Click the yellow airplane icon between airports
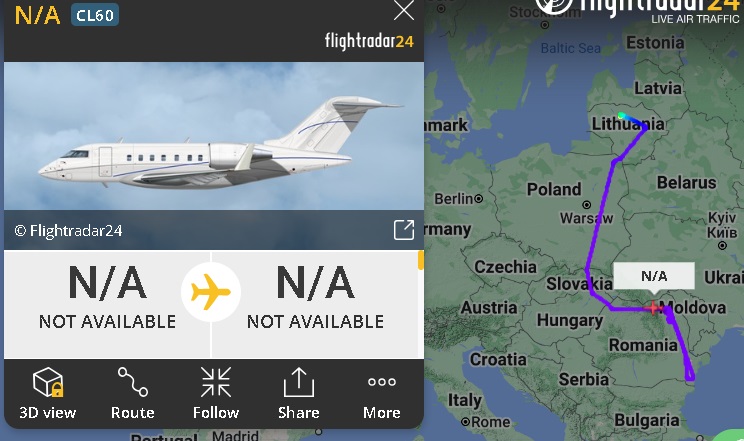Viewport: 744px width, 441px height. pos(211,291)
